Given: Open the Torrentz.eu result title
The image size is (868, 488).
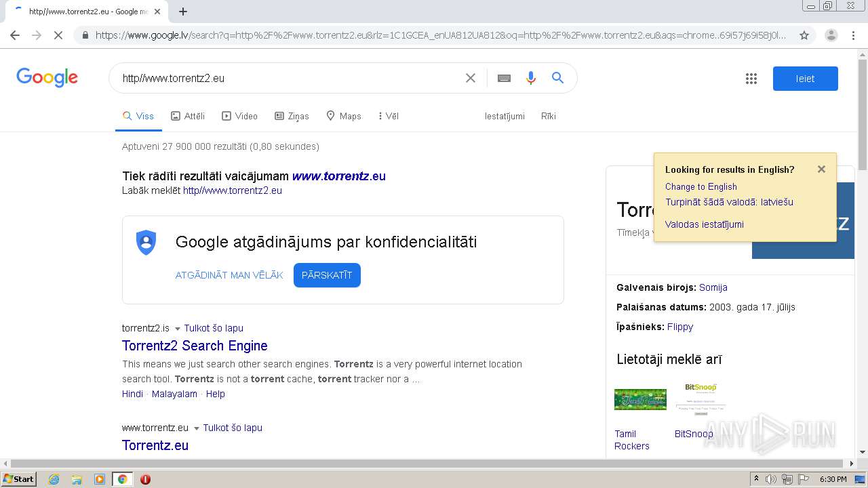Looking at the screenshot, I should coord(155,445).
